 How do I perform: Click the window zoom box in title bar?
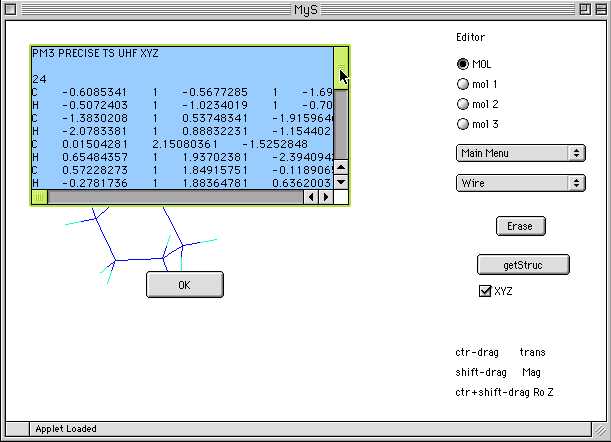tap(585, 9)
